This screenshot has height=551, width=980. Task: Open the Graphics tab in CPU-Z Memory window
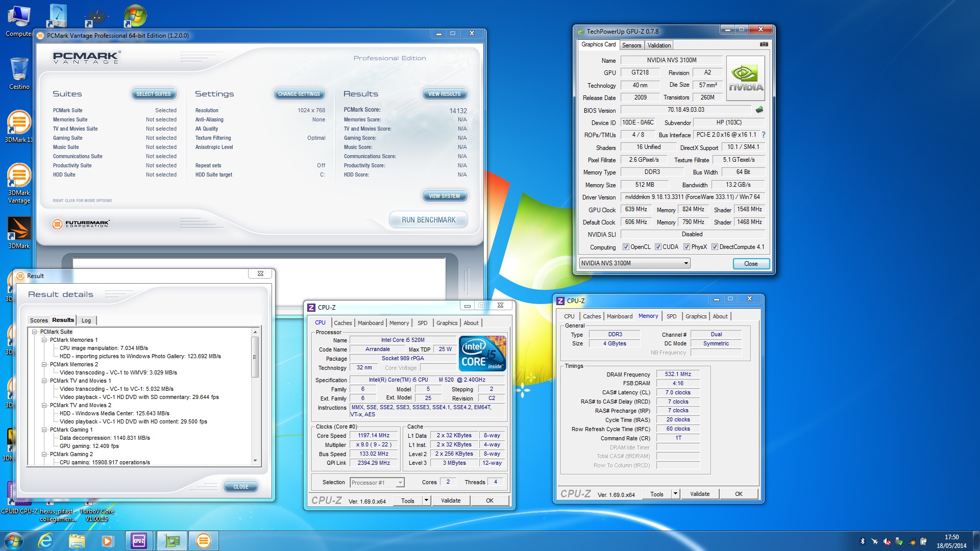[x=696, y=316]
